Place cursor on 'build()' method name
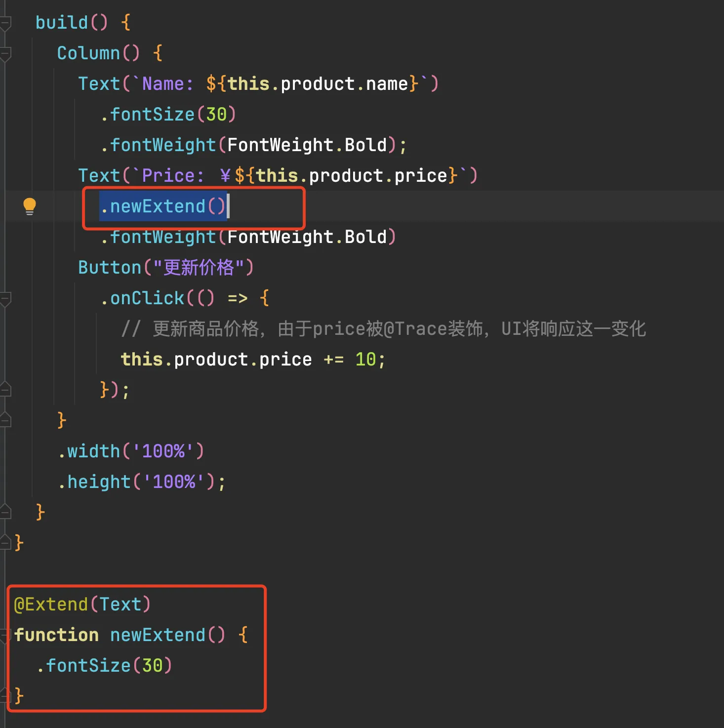Image resolution: width=724 pixels, height=728 pixels. [x=71, y=23]
